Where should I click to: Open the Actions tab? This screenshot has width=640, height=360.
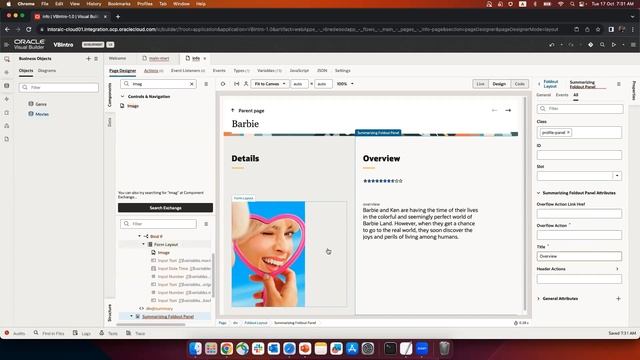153,71
